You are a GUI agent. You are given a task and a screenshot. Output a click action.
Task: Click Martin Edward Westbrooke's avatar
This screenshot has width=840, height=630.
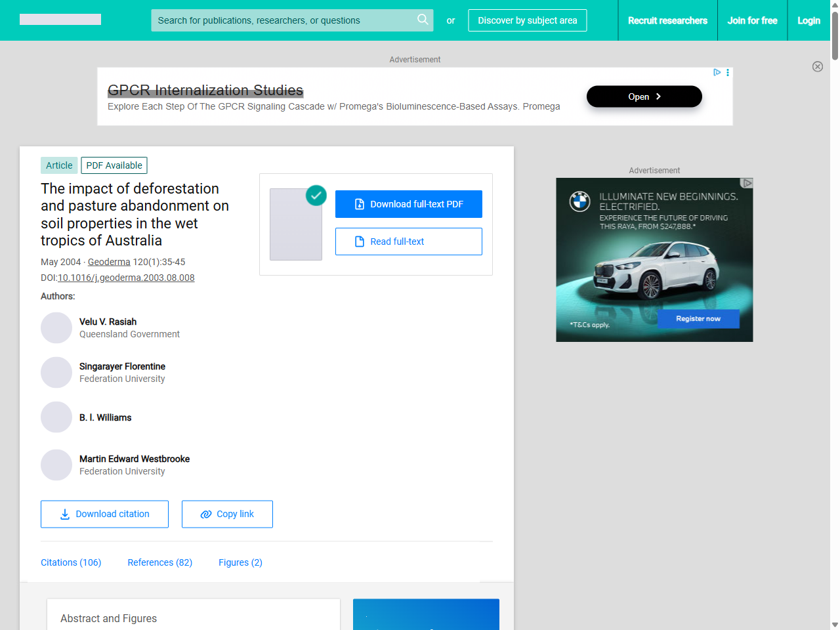pyautogui.click(x=56, y=465)
